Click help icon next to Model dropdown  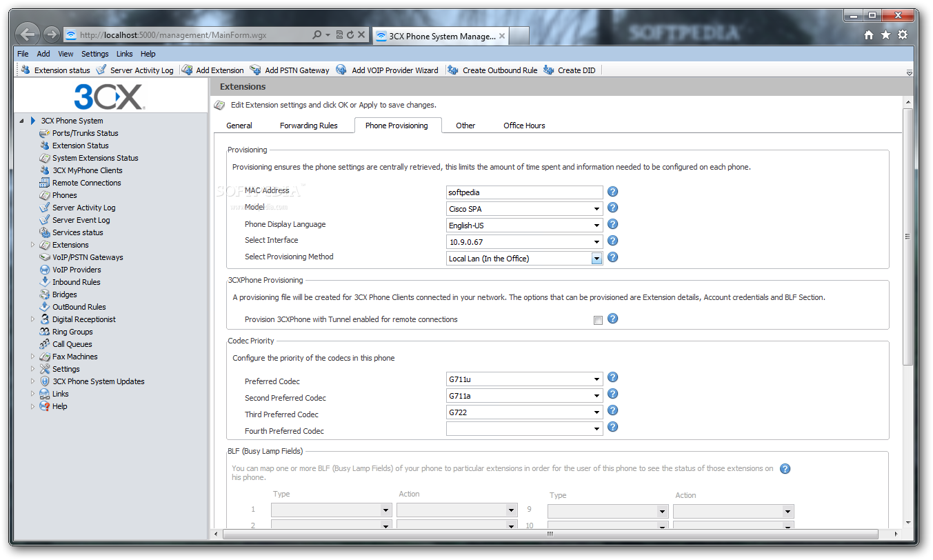[x=612, y=208]
